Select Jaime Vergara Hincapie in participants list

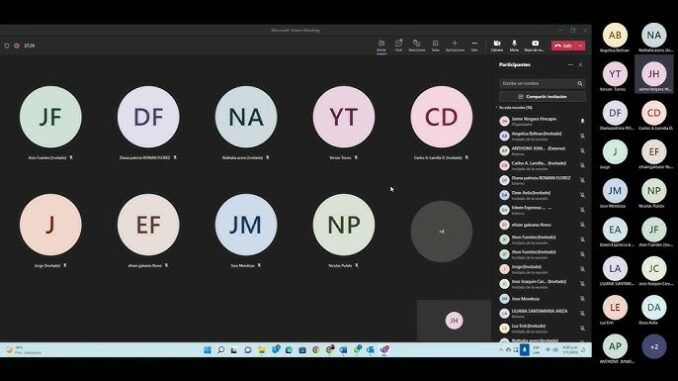pyautogui.click(x=542, y=121)
